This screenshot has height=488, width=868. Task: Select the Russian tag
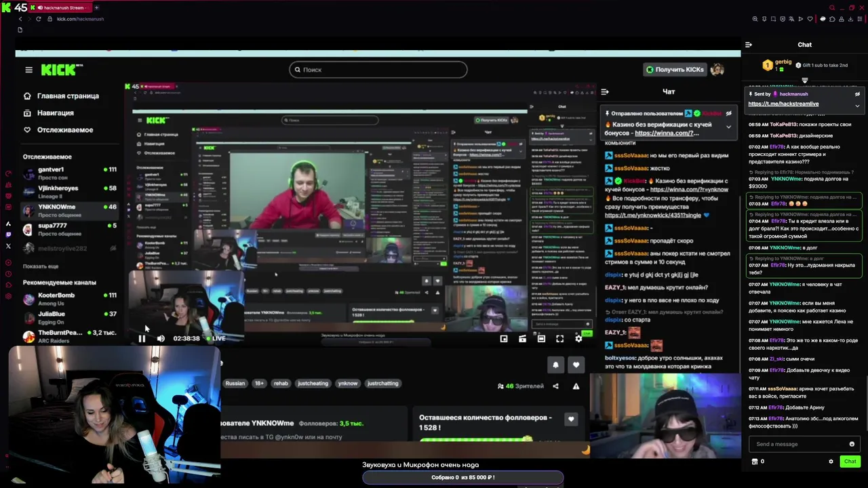pyautogui.click(x=235, y=384)
